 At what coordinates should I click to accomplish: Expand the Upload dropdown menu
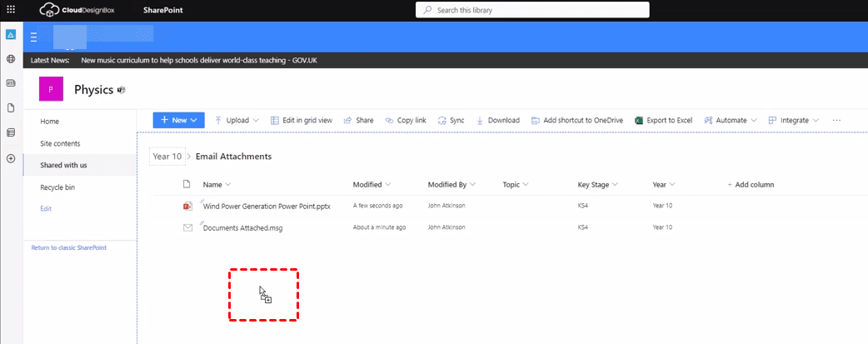click(237, 120)
